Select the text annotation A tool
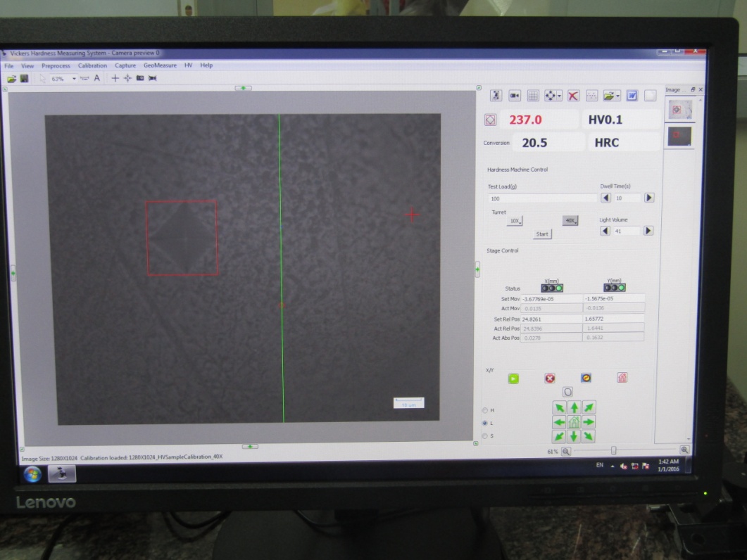747x560 pixels. (x=96, y=78)
